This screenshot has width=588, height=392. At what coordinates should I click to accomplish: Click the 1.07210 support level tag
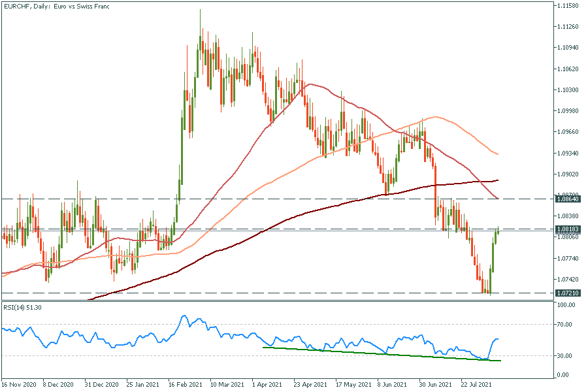[568, 293]
